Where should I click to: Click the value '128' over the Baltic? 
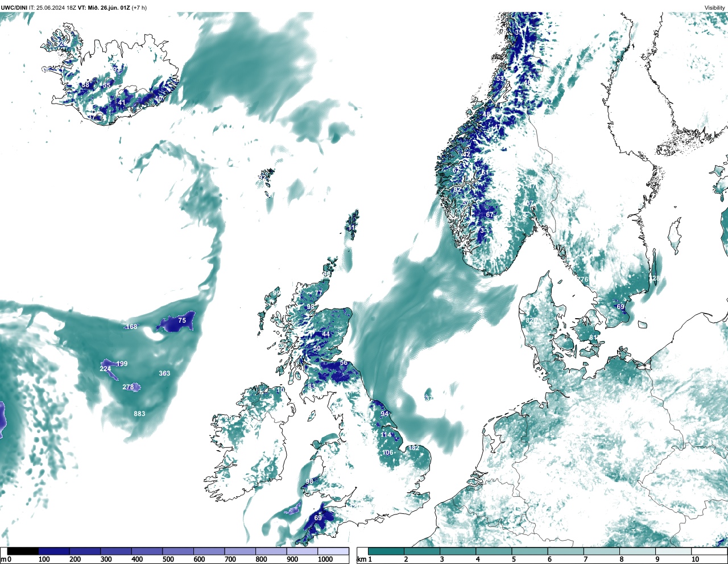(655, 278)
